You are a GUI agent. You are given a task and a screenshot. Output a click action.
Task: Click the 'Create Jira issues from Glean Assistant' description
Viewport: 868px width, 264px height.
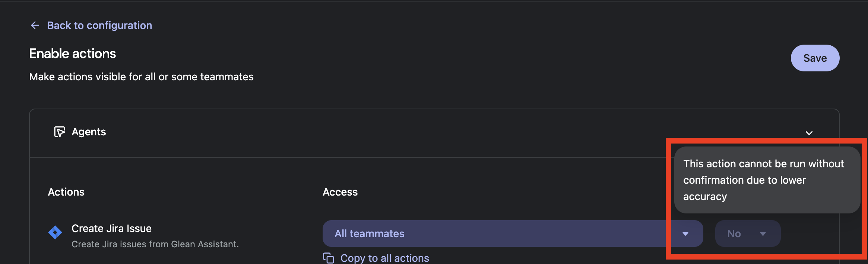click(155, 244)
